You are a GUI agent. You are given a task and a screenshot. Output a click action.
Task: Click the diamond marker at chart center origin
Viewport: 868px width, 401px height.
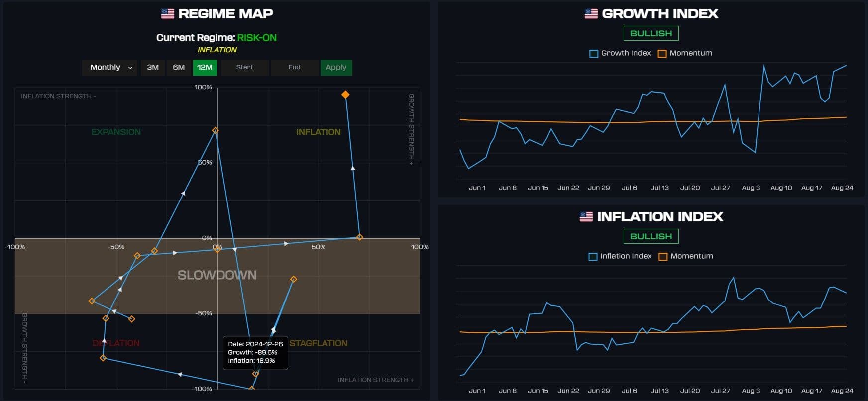click(217, 249)
